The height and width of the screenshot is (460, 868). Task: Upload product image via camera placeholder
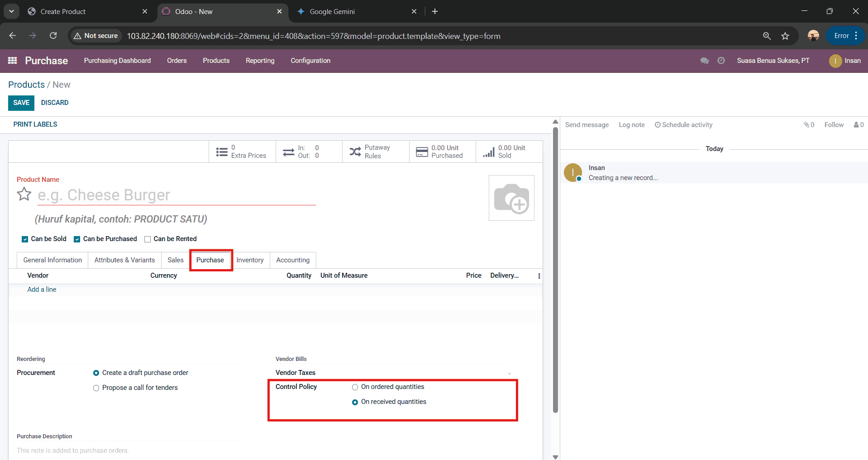pos(511,198)
